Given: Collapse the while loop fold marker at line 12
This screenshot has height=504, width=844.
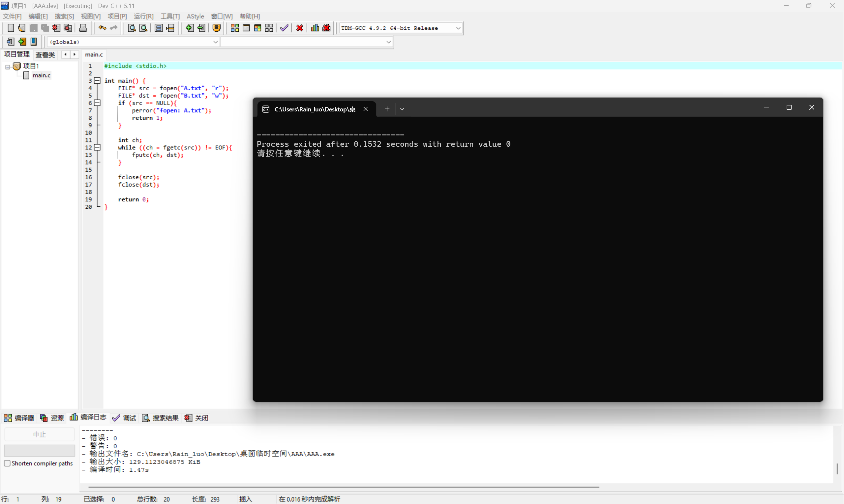Looking at the screenshot, I should (x=98, y=147).
